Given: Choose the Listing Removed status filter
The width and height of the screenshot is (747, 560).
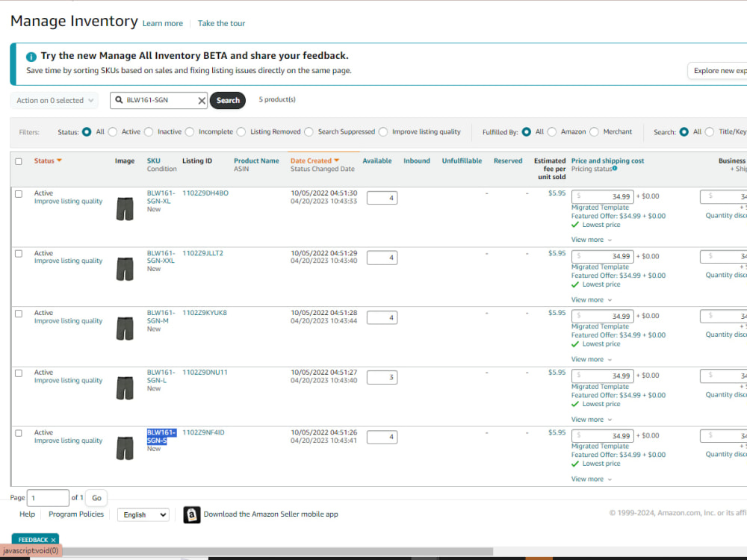Looking at the screenshot, I should 241,132.
